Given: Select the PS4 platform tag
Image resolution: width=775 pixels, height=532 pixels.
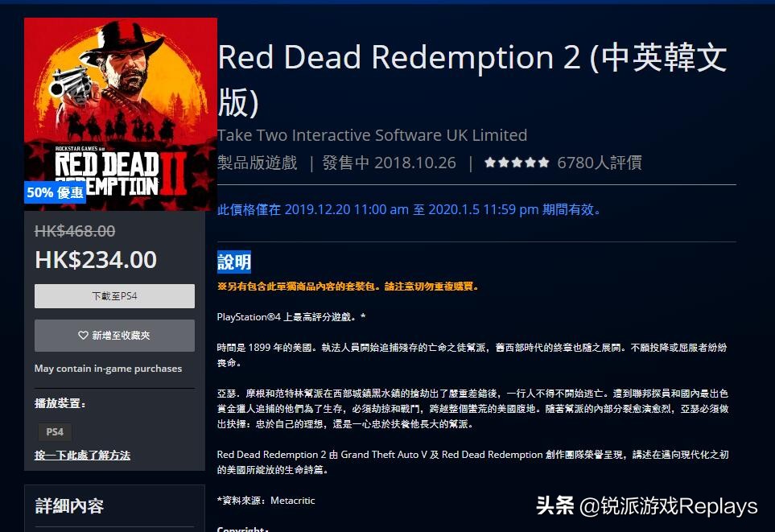Looking at the screenshot, I should point(55,431).
